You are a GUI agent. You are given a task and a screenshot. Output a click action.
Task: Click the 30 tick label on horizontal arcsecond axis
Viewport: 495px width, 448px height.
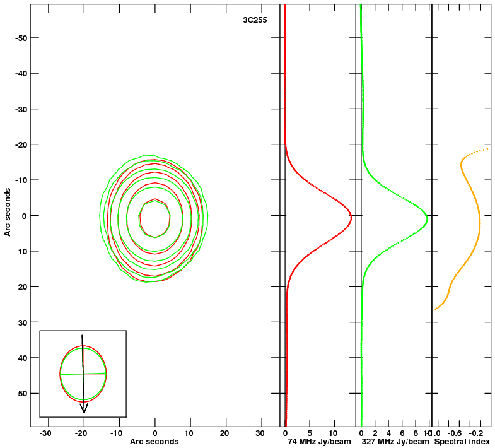click(260, 433)
